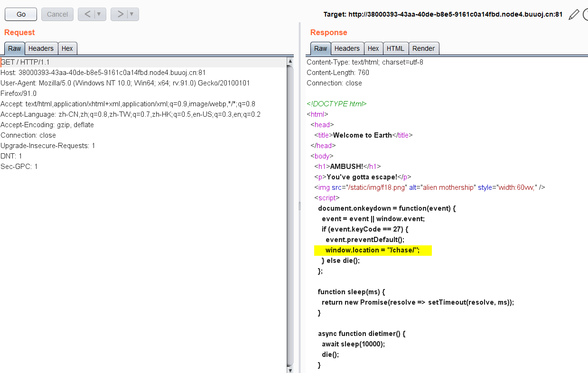Click the divider handle between Request and Response

pos(299,205)
